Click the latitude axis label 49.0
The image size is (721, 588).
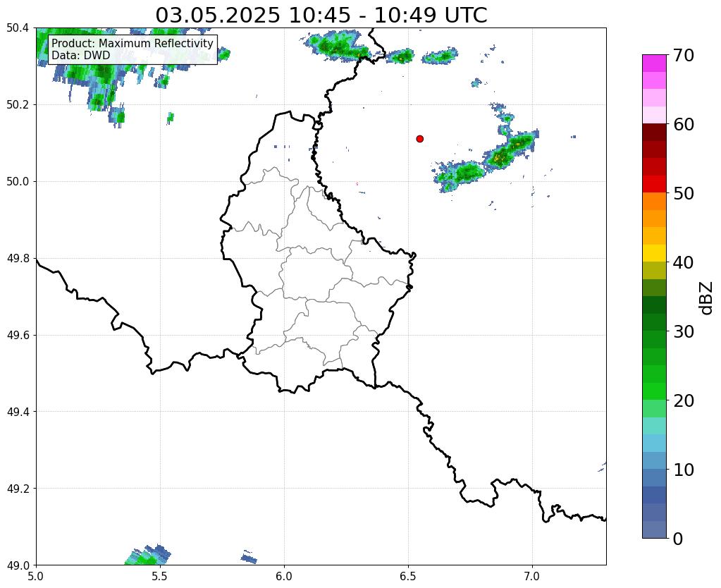pyautogui.click(x=18, y=565)
